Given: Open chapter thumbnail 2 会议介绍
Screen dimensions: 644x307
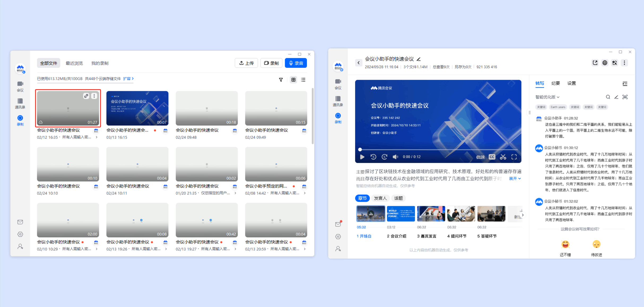Looking at the screenshot, I should [401, 213].
